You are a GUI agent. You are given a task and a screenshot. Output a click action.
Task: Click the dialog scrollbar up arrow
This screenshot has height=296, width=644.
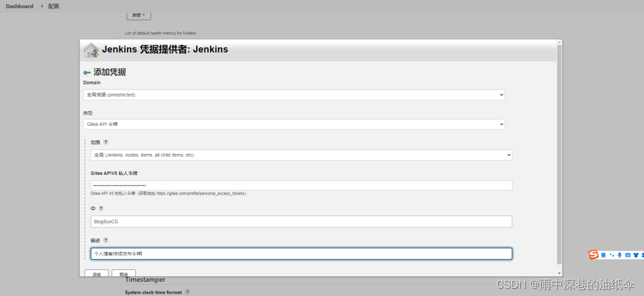coord(559,42)
